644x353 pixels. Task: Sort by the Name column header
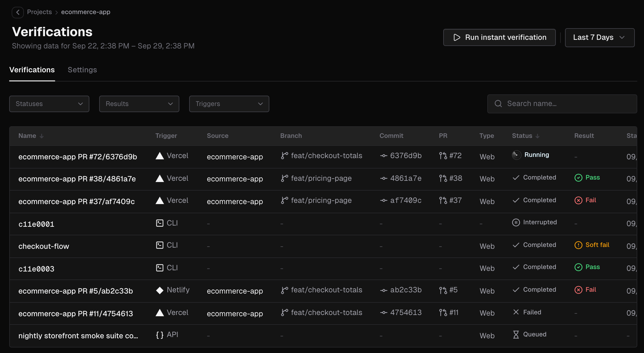click(31, 136)
